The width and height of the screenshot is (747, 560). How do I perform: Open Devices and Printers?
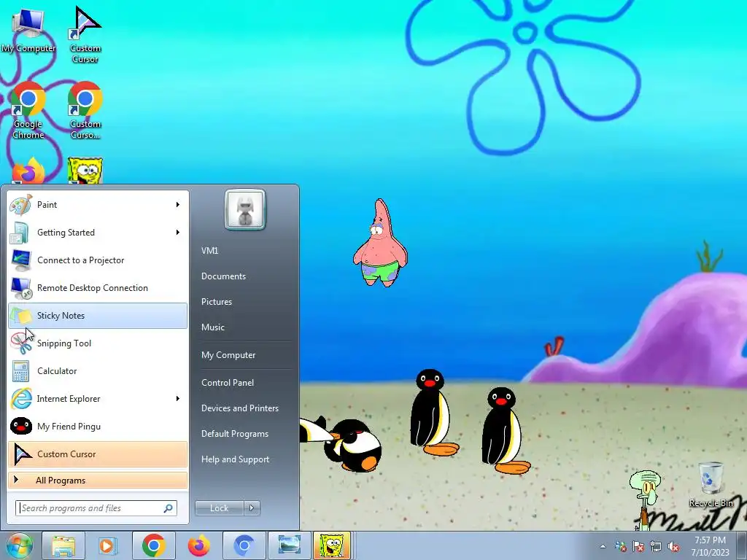point(240,408)
